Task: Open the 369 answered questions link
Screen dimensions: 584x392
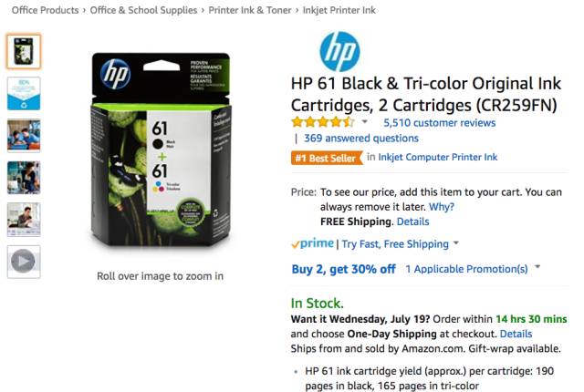Action: 361,139
